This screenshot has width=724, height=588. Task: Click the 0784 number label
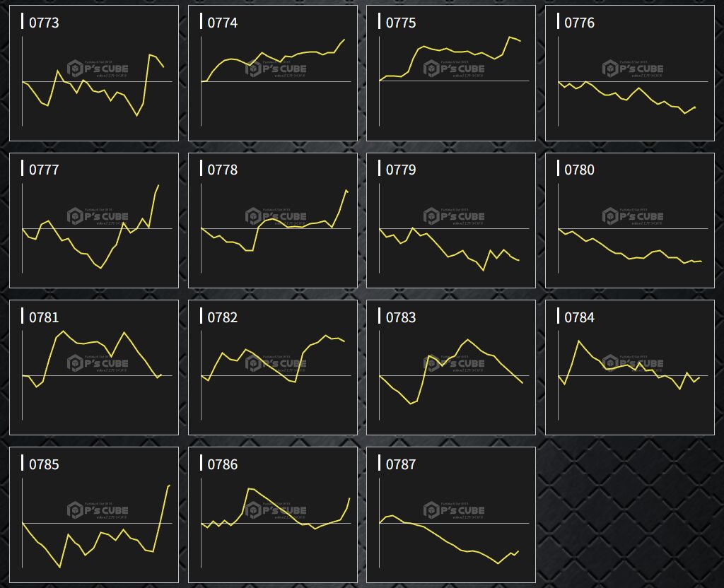579,317
